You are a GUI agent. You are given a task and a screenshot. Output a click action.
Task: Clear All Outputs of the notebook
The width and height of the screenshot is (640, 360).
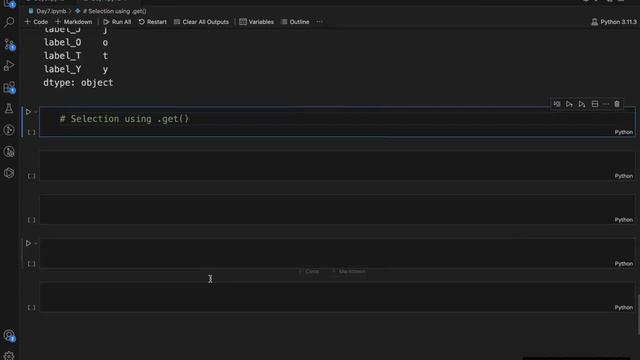click(x=201, y=22)
